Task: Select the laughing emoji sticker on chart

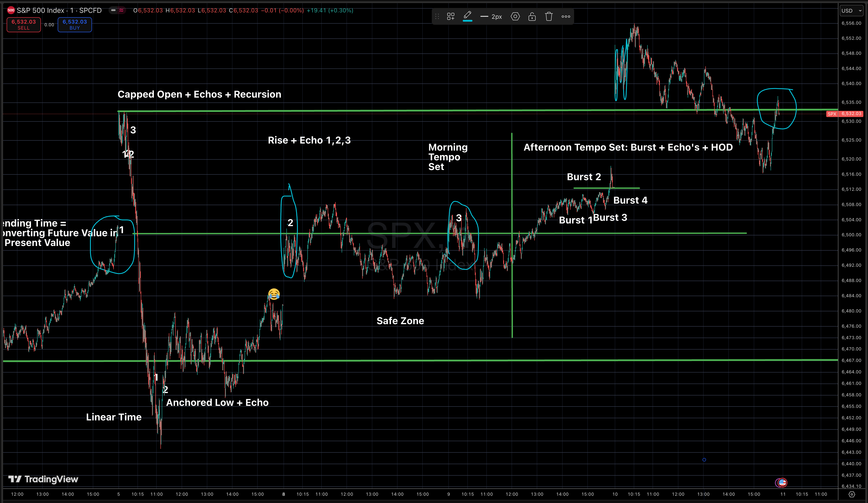Action: coord(274,294)
